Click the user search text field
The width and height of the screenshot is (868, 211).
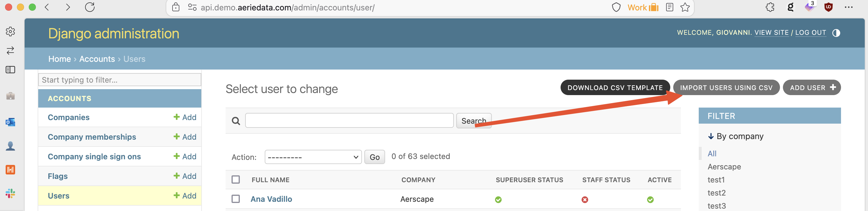pyautogui.click(x=349, y=121)
